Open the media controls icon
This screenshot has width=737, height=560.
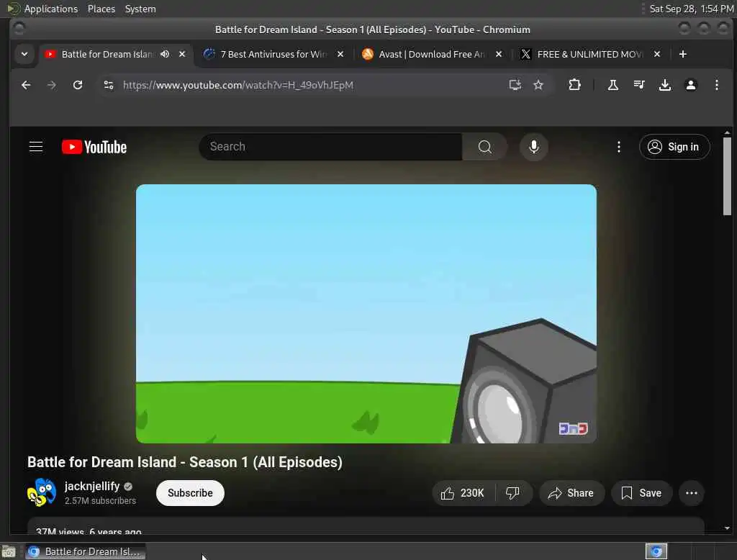click(x=639, y=85)
